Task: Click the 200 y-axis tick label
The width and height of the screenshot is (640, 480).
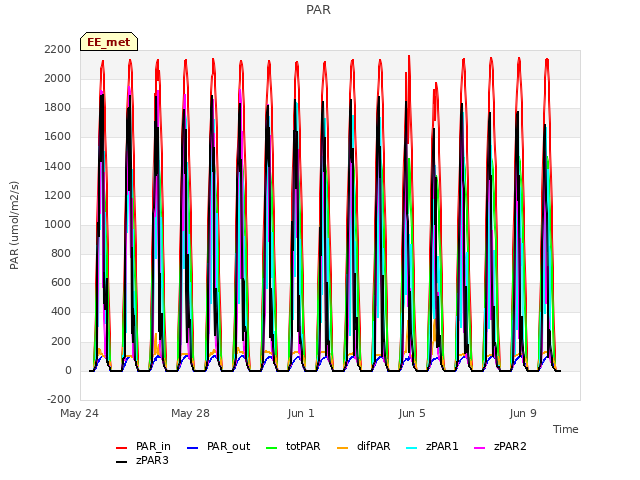Action: click(61, 342)
